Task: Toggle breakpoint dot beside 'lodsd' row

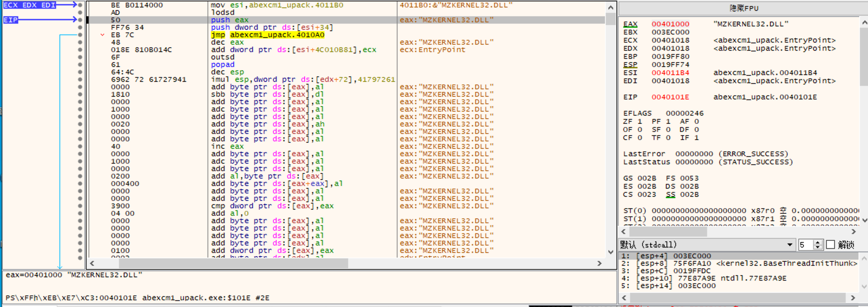Action: tap(80, 13)
